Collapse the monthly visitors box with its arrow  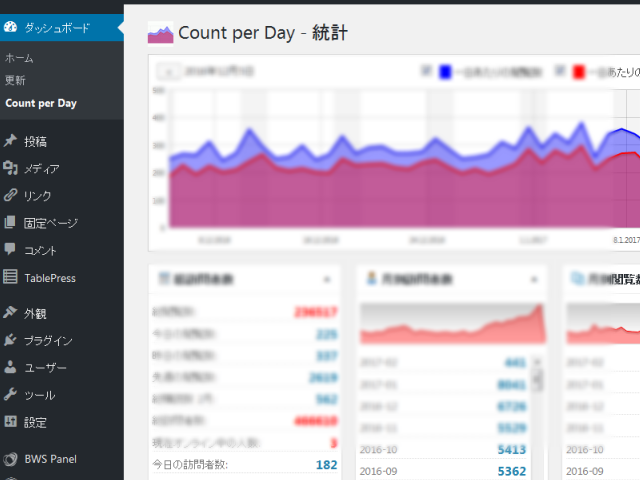[534, 280]
